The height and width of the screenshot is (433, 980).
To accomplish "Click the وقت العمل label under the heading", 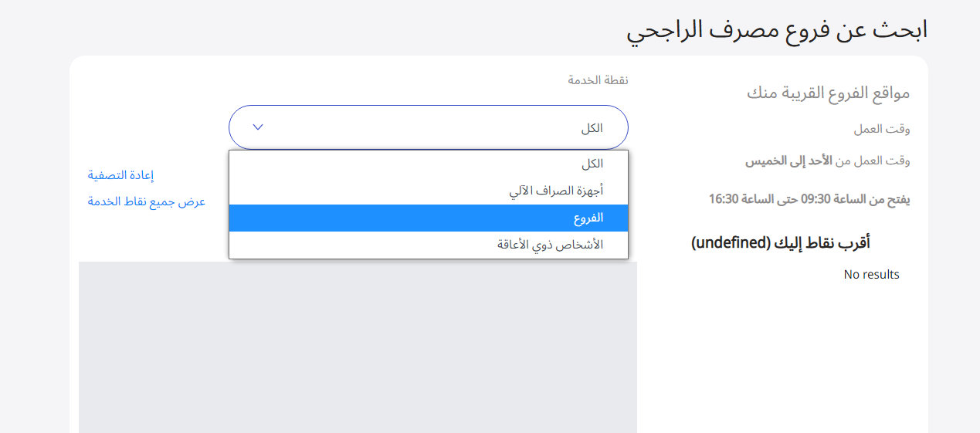I will tap(882, 129).
